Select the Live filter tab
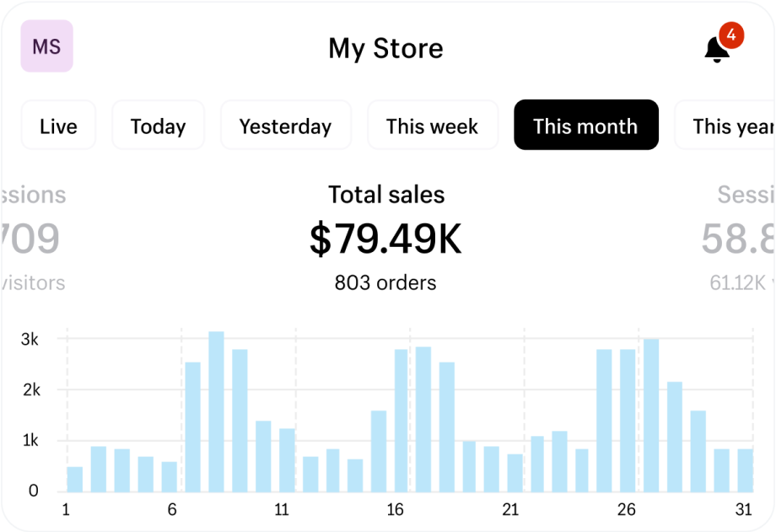Screen dimensions: 776x532 pyautogui.click(x=57, y=126)
